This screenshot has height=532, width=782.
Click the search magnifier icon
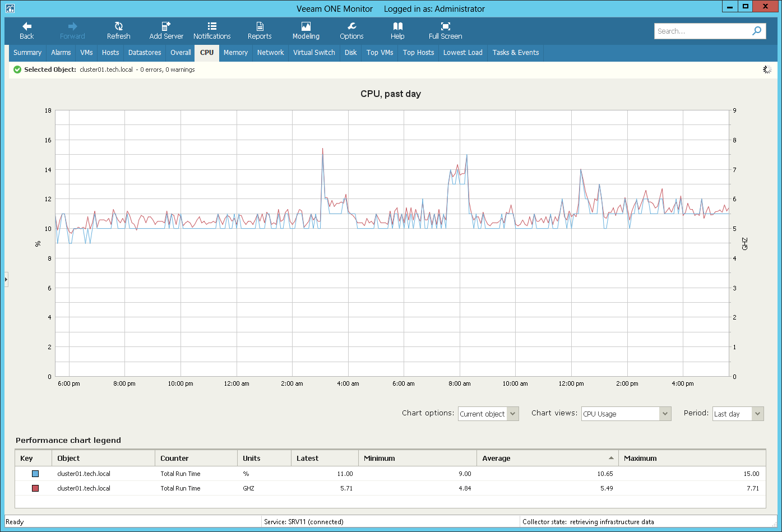pyautogui.click(x=757, y=31)
